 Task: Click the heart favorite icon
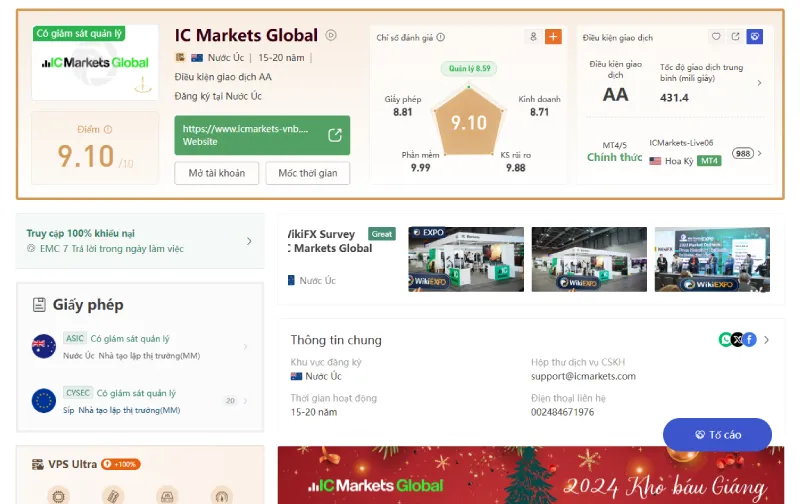coord(716,37)
